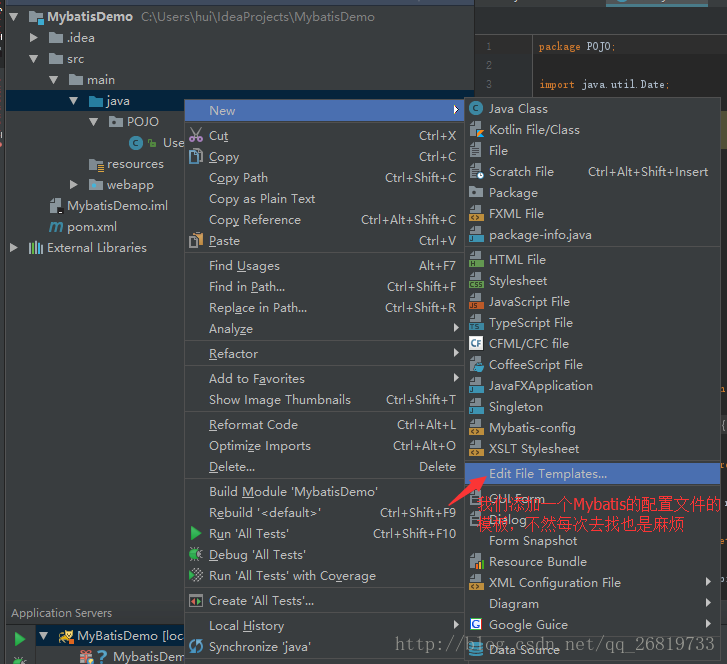
Task: Click the package-info.java icon
Action: pyautogui.click(x=476, y=235)
